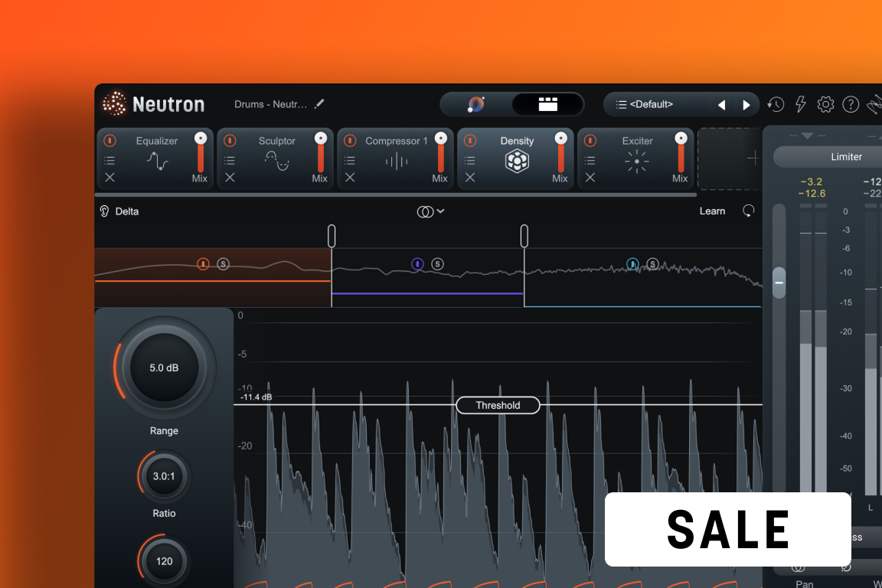
Task: Adjust the Compressor 1 Mix slider
Action: pos(440,153)
